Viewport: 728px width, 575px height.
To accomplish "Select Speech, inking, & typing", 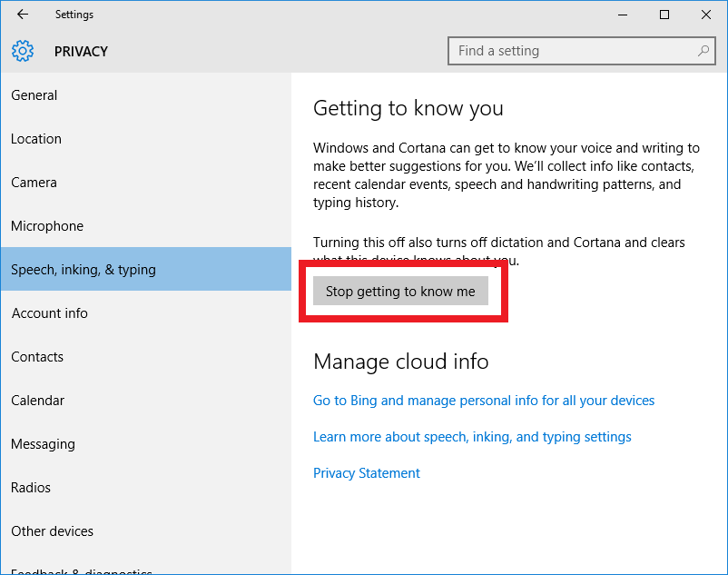I will 84,270.
